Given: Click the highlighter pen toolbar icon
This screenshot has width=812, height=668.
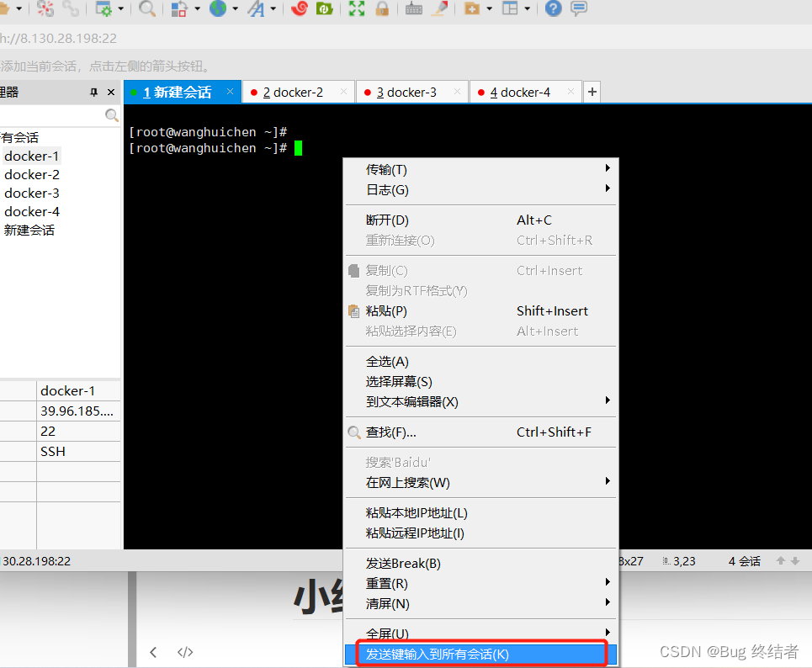Looking at the screenshot, I should [x=438, y=9].
